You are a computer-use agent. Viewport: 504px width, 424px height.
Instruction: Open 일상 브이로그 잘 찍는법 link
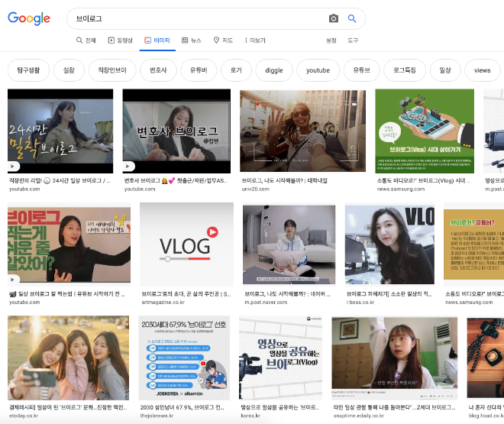(x=67, y=294)
